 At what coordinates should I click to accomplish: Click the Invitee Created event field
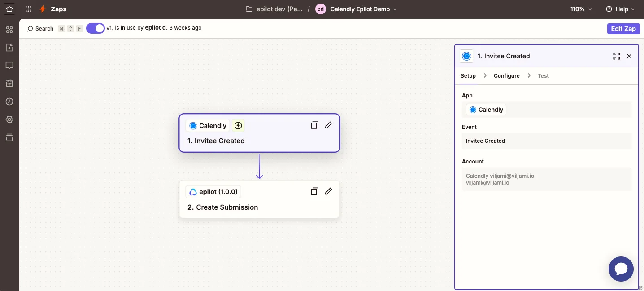tap(547, 141)
